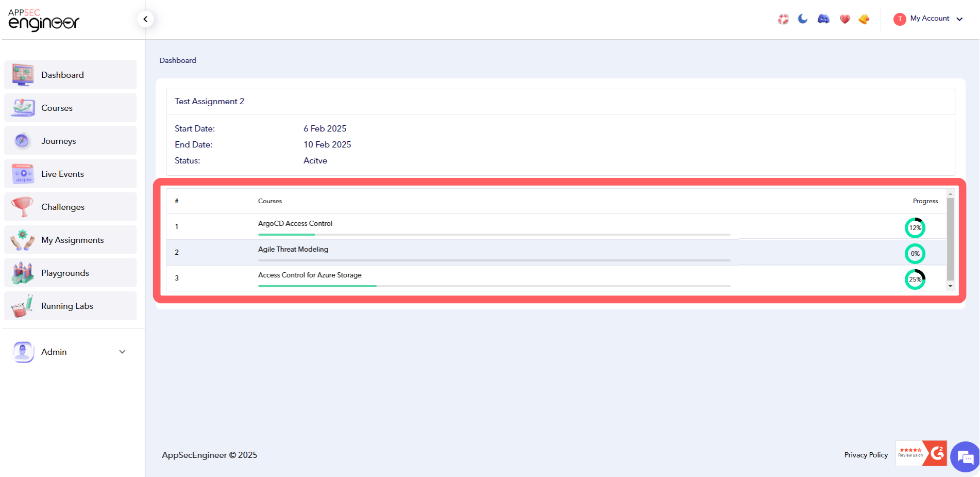Open help via the lifebuoy icon

tap(783, 19)
